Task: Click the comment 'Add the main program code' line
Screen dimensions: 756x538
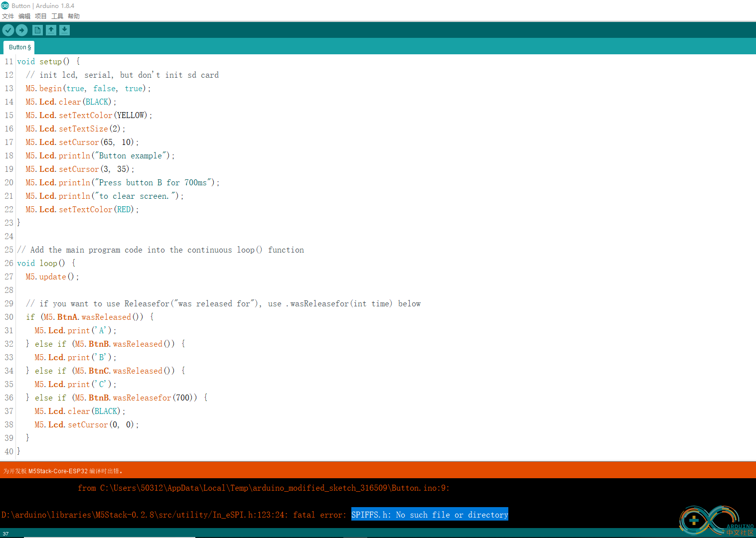Action: pos(160,250)
